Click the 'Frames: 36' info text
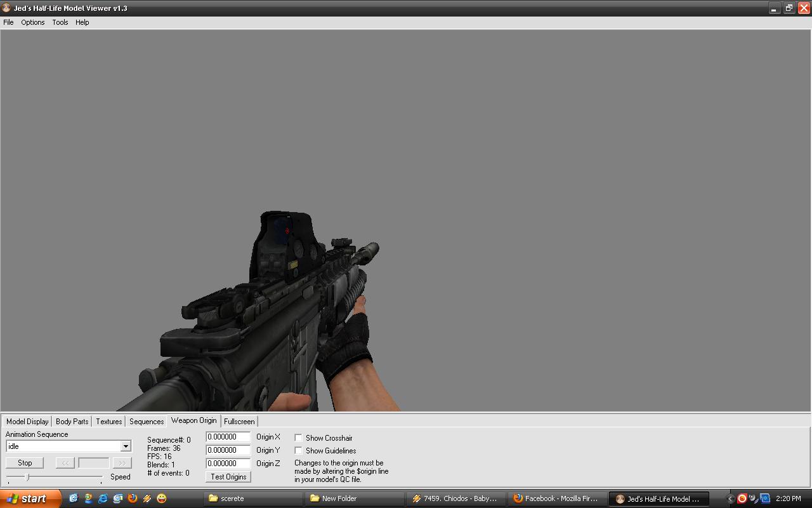This screenshot has width=812, height=508. pyautogui.click(x=164, y=448)
